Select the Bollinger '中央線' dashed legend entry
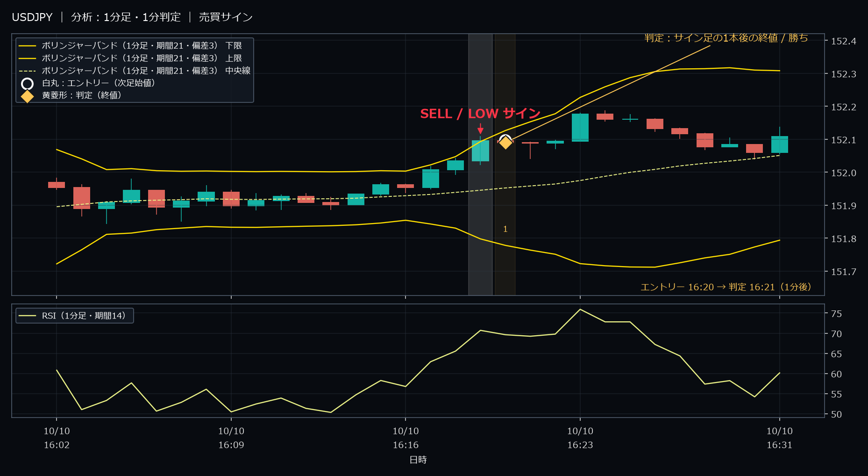868x476 pixels. click(x=135, y=71)
